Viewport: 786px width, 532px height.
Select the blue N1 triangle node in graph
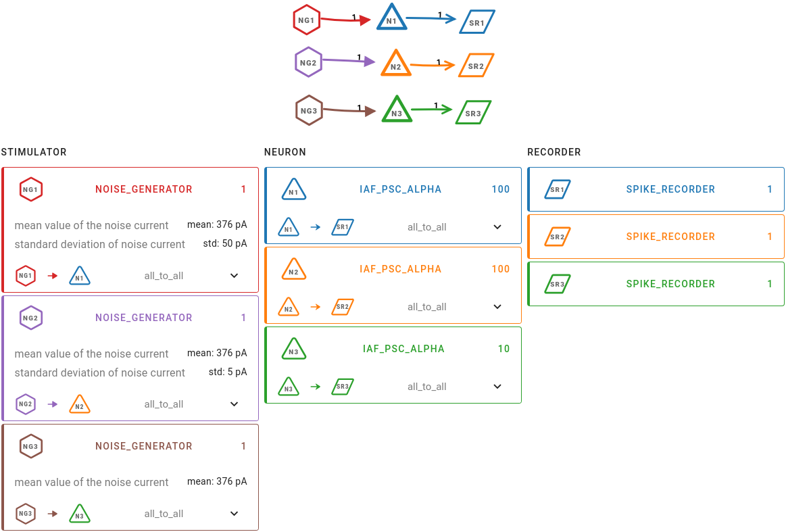391,18
